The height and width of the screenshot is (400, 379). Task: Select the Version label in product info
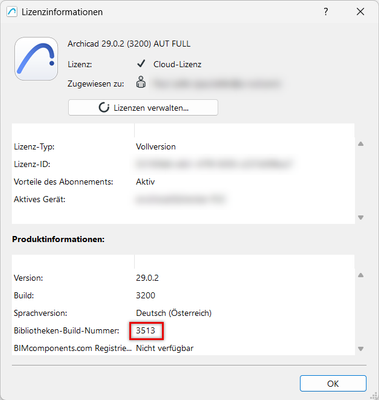point(28,278)
